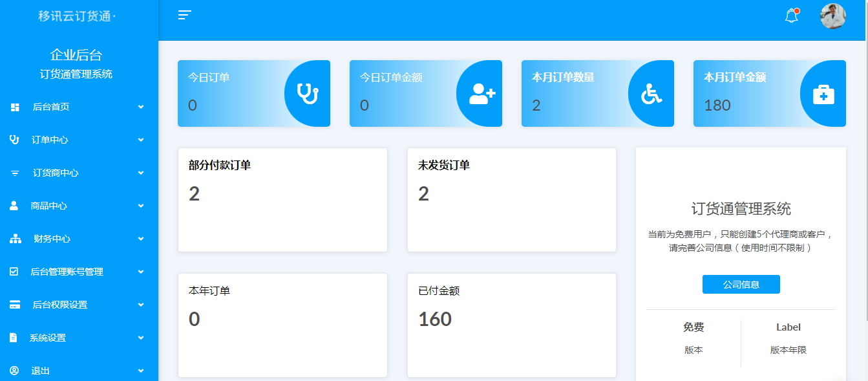Screen dimensions: 868x381
Task: Expand the 订货商中心 chevron
Action: (x=141, y=173)
